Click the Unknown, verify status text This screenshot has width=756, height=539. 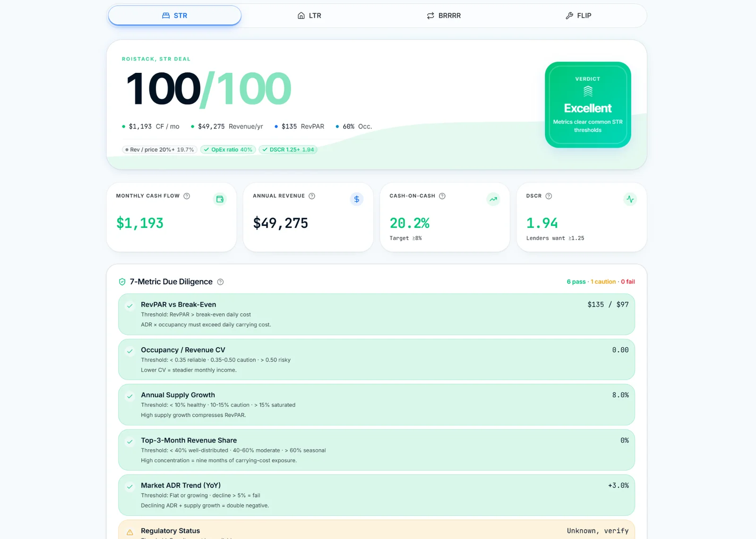(598, 531)
